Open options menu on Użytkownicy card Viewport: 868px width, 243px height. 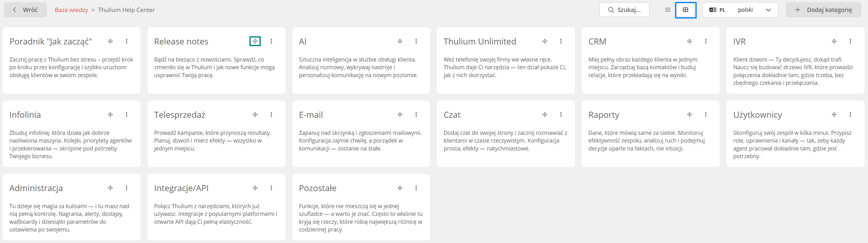(x=851, y=114)
